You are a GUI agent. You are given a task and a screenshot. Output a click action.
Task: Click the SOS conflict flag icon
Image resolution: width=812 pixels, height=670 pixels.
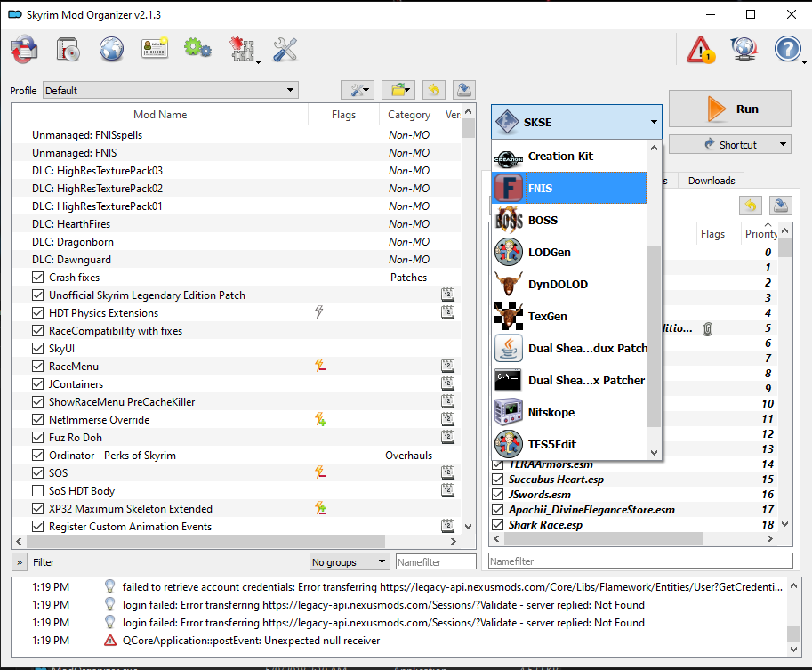pyautogui.click(x=320, y=472)
